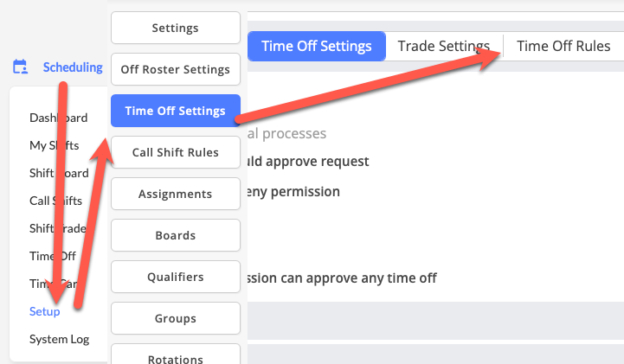Switch to the Trade Settings tab
Viewport: 624px width, 364px height.
pyautogui.click(x=443, y=46)
